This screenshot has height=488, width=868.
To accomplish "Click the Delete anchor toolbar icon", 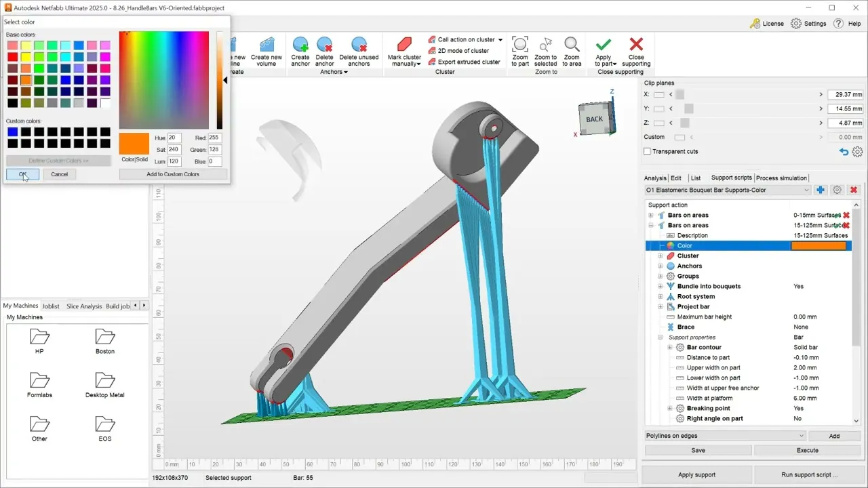I will 325,45.
